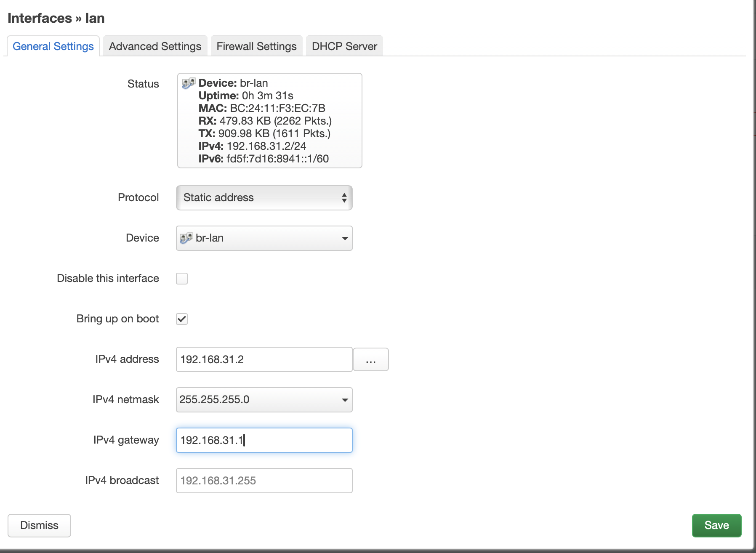Select the General Settings tab
Screen dimensions: 756x553
[53, 46]
